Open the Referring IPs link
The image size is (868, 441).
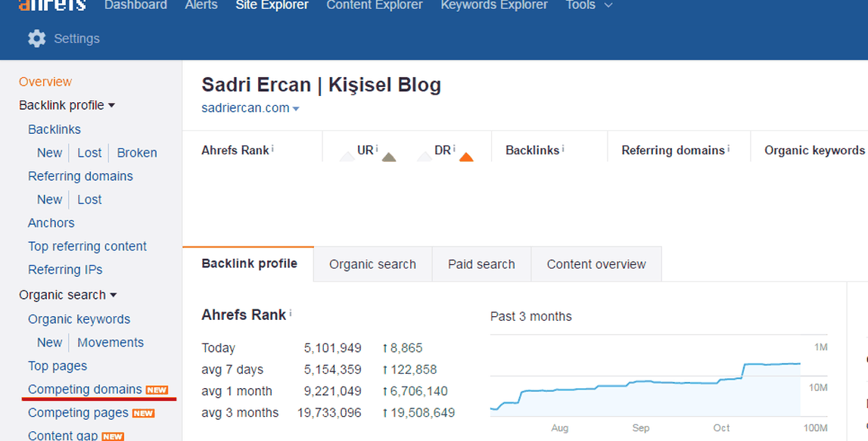coord(65,269)
